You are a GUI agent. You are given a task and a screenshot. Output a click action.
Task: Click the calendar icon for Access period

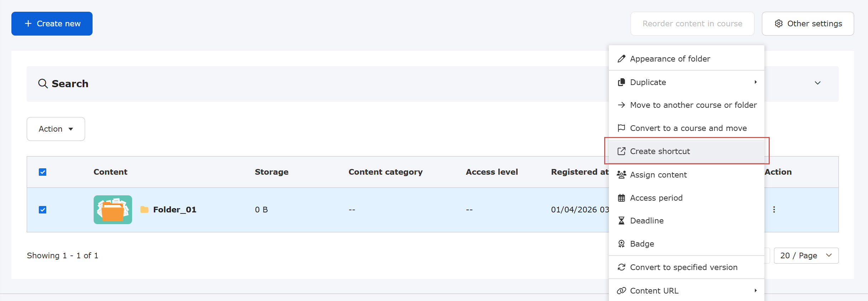click(621, 198)
